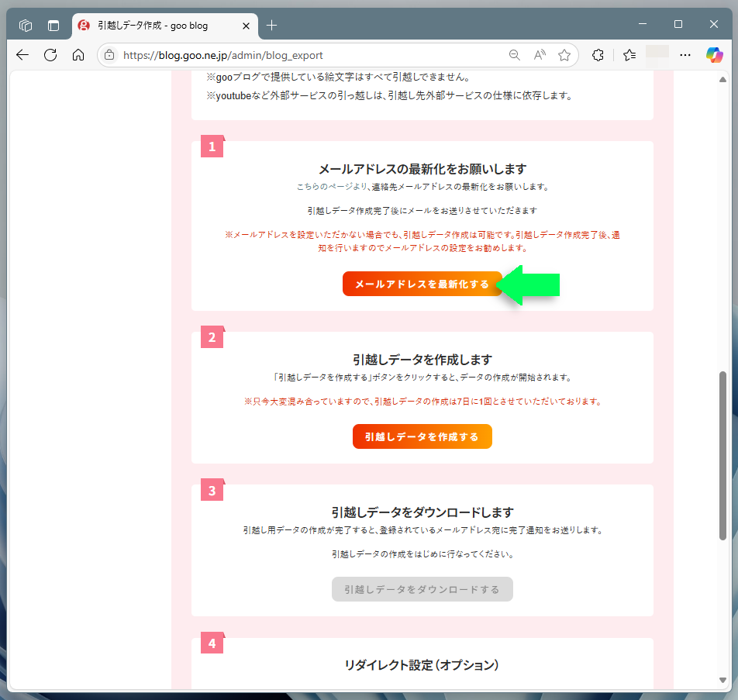Image resolution: width=738 pixels, height=700 pixels.
Task: Open the browser home page
Action: point(78,55)
